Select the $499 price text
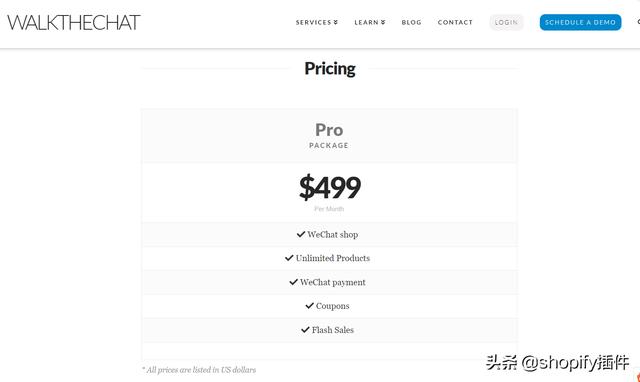The image size is (640, 382). [330, 187]
